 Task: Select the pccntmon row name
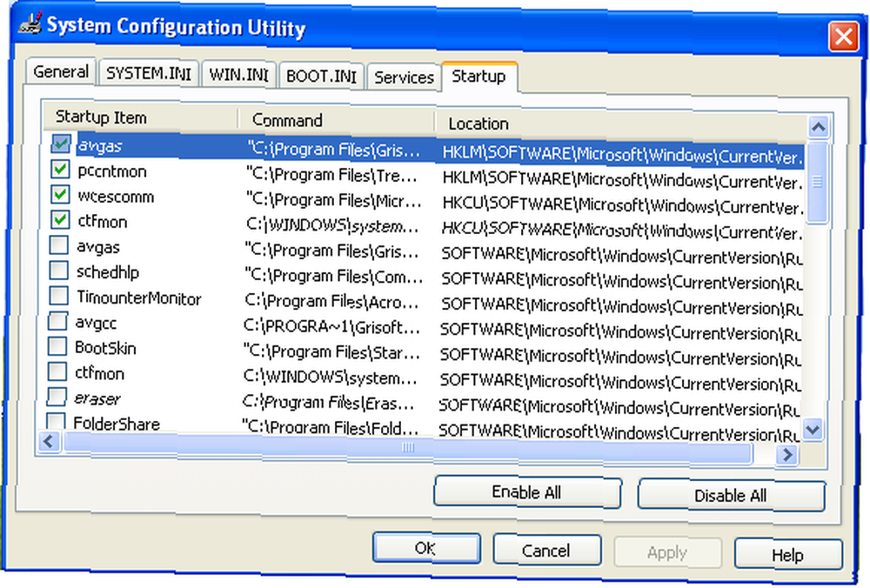point(112,171)
